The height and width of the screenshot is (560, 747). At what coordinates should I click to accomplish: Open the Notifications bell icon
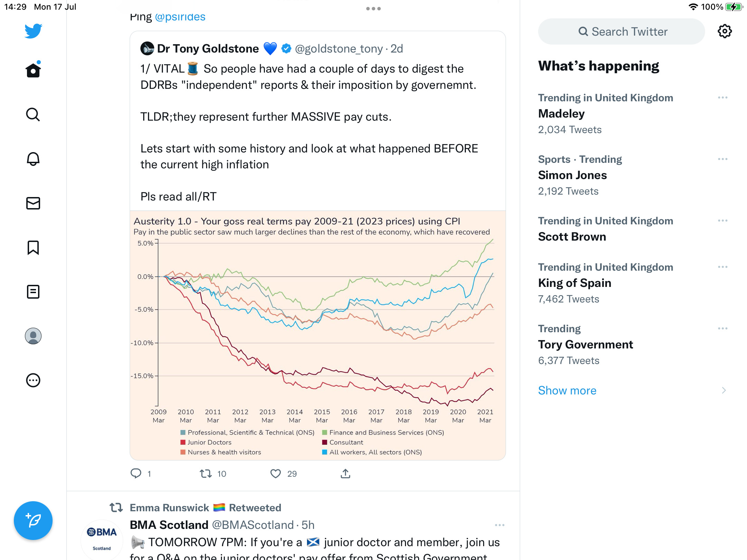(x=33, y=159)
